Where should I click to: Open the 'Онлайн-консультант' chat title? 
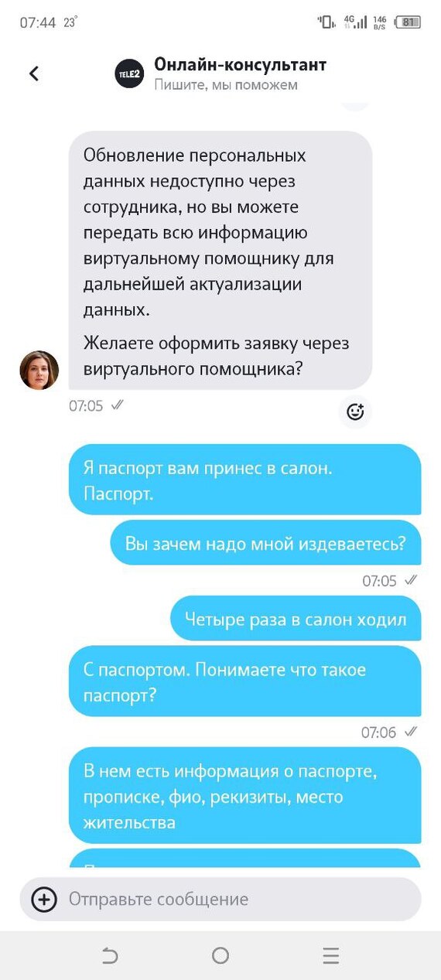click(x=240, y=64)
